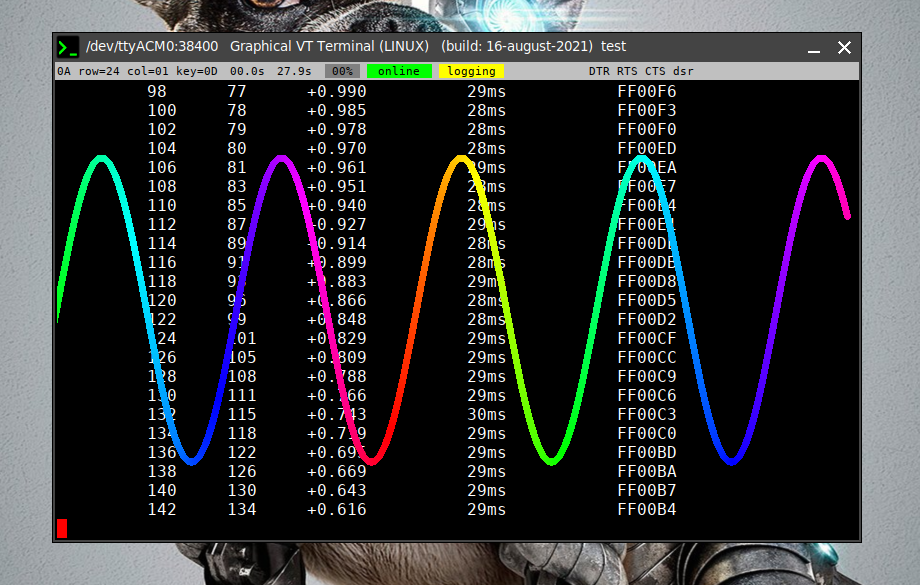Image resolution: width=920 pixels, height=585 pixels.
Task: Click the CTS signal indicator
Action: 655,71
